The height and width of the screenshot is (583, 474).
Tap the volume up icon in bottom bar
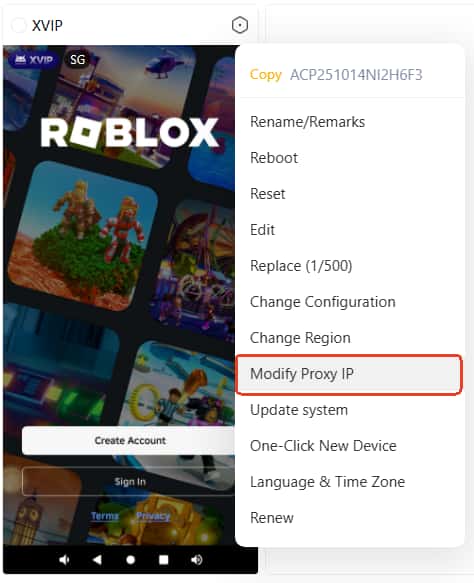coord(197,560)
